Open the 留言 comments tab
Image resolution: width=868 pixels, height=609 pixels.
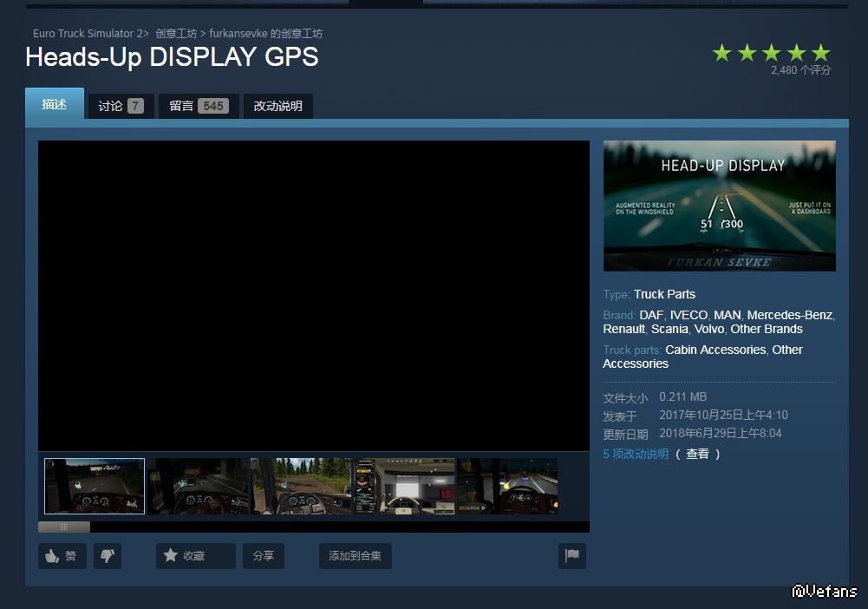coord(199,106)
